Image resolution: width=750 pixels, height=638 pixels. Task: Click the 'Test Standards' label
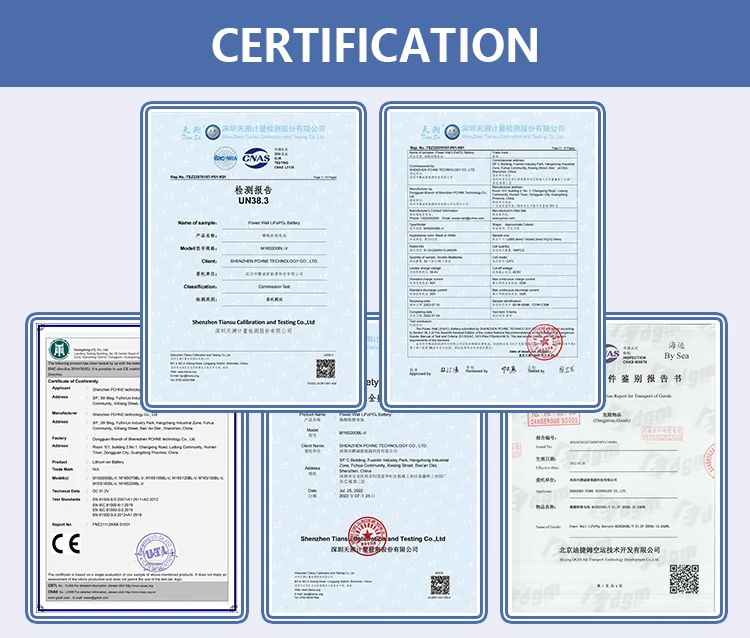[x=66, y=499]
